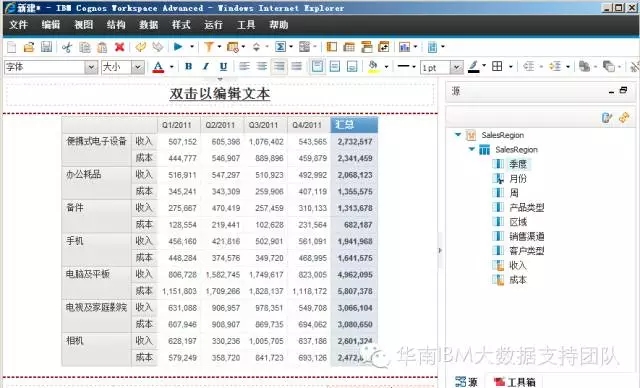Collapse the top SalesRegion package node

[x=458, y=134]
